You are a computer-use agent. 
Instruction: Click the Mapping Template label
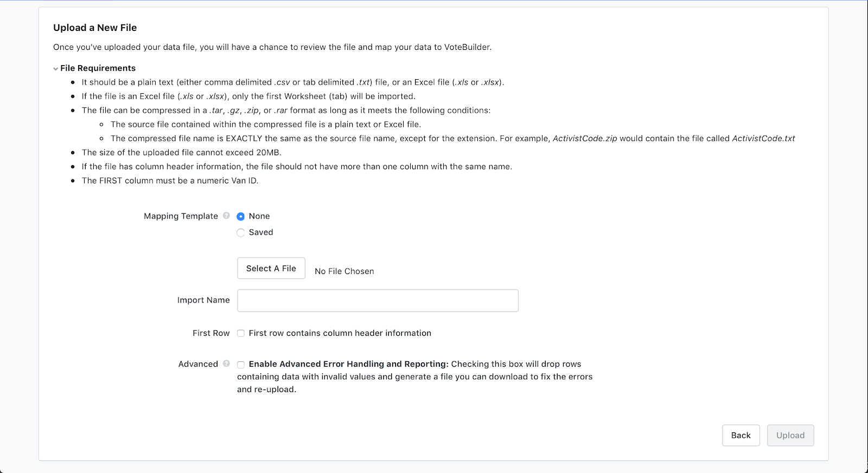(181, 216)
